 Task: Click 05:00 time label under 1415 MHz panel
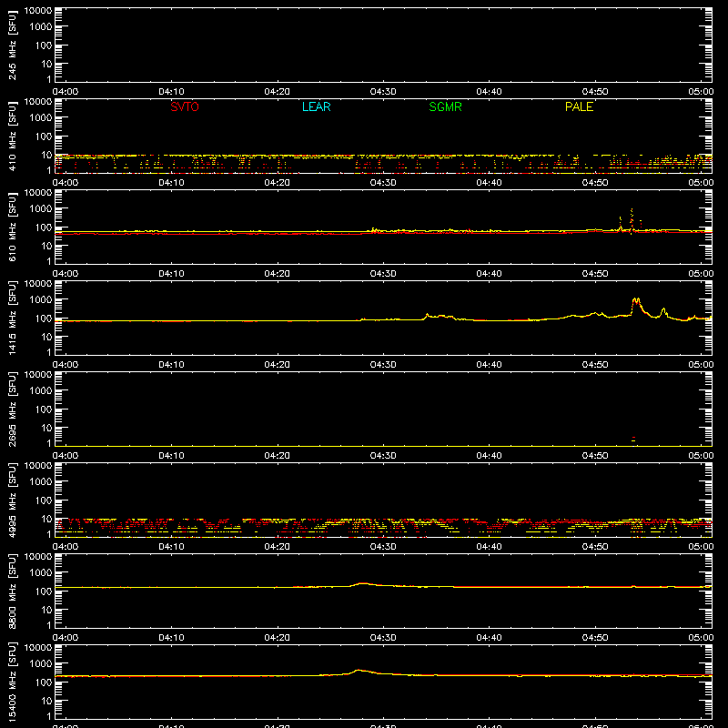tap(701, 365)
